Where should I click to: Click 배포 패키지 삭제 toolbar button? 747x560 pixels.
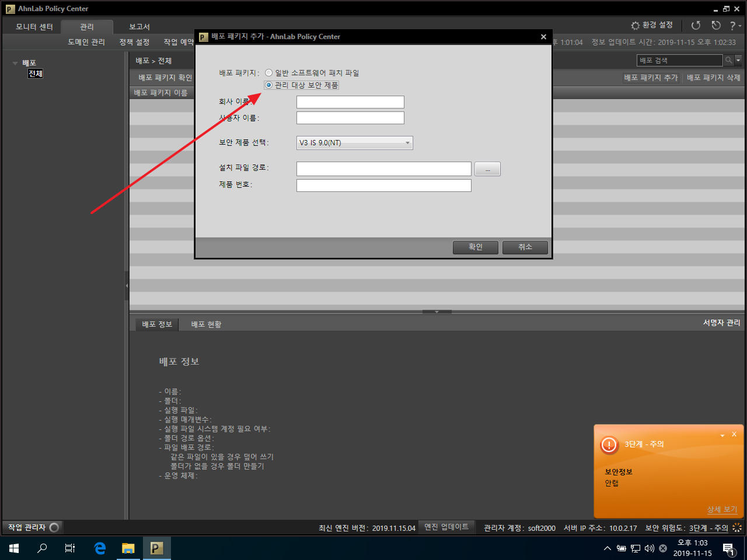[x=713, y=78]
